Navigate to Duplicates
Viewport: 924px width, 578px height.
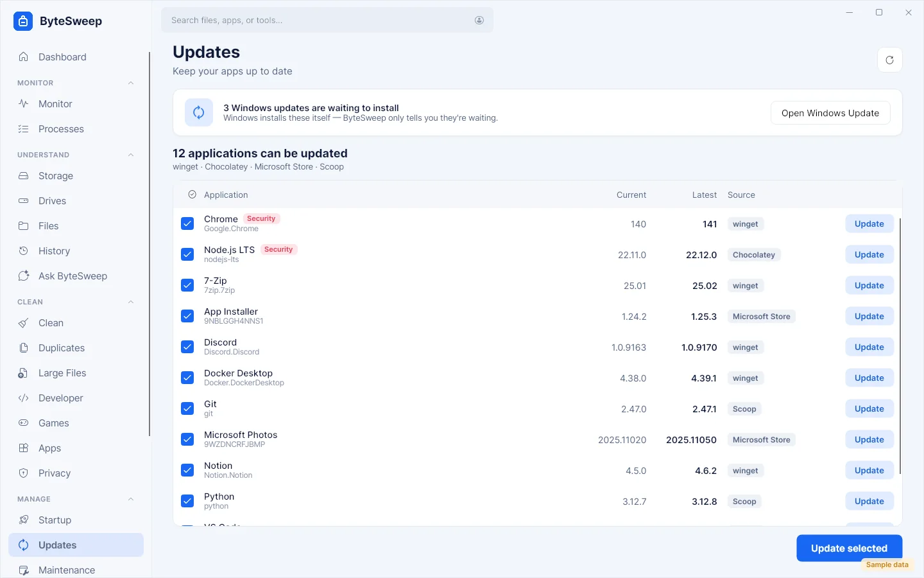[x=76, y=347]
